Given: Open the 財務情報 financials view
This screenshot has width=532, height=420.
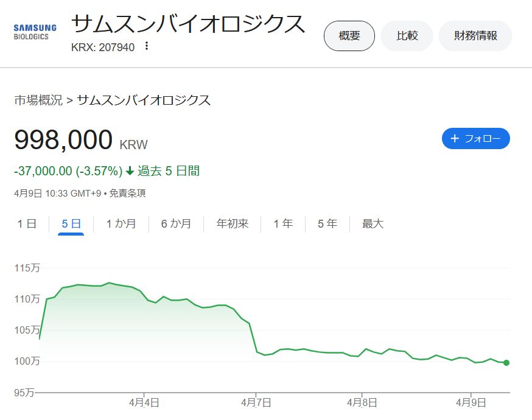Looking at the screenshot, I should [x=475, y=36].
